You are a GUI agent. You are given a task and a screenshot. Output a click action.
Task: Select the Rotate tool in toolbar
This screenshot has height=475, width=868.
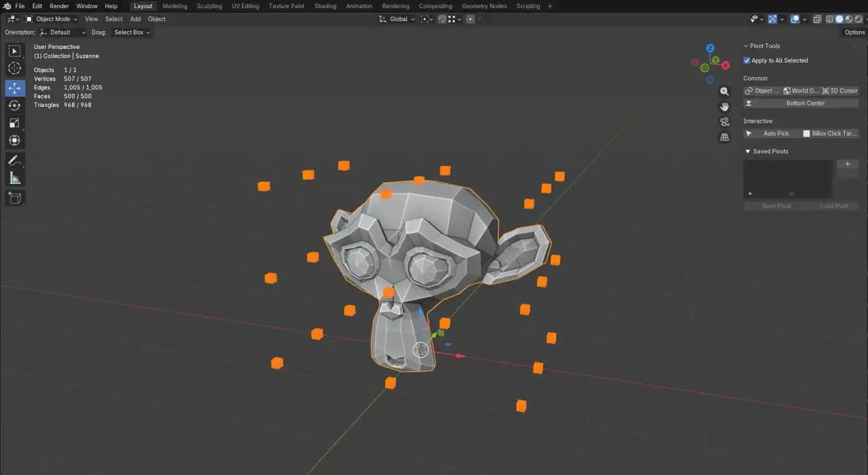pos(14,106)
